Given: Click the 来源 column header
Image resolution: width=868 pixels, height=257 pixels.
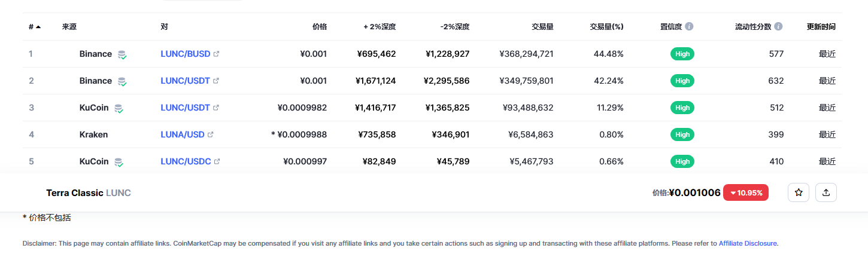Looking at the screenshot, I should coord(69,27).
